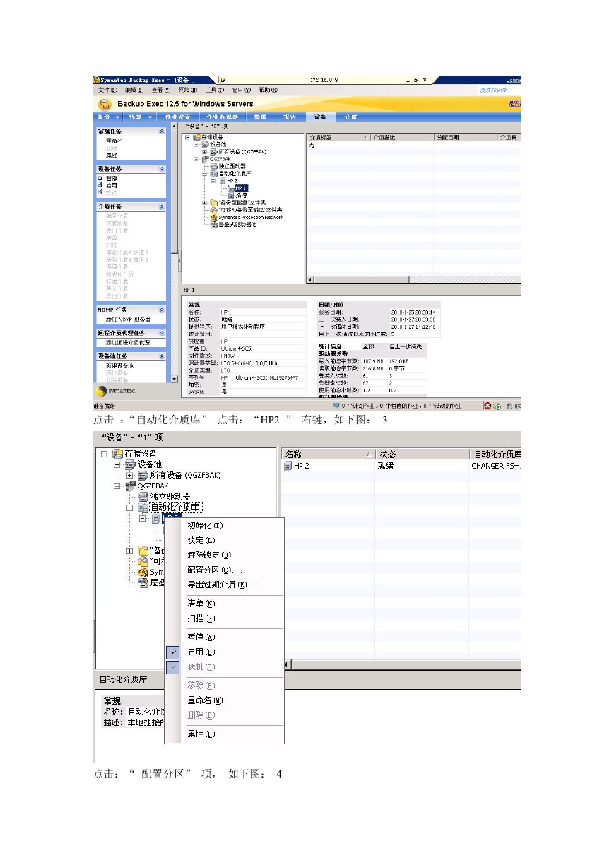This screenshot has width=614, height=868.
Task: Sort by 分配日期 column header
Action: pyautogui.click(x=465, y=137)
